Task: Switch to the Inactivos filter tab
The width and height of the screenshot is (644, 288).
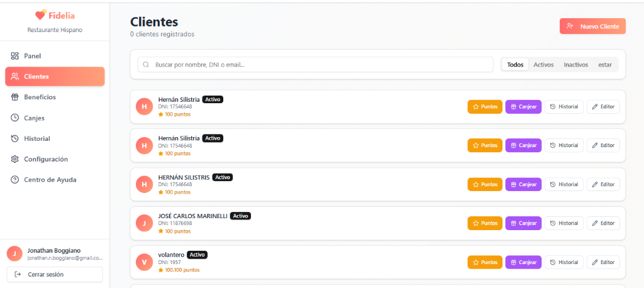Action: (x=576, y=65)
